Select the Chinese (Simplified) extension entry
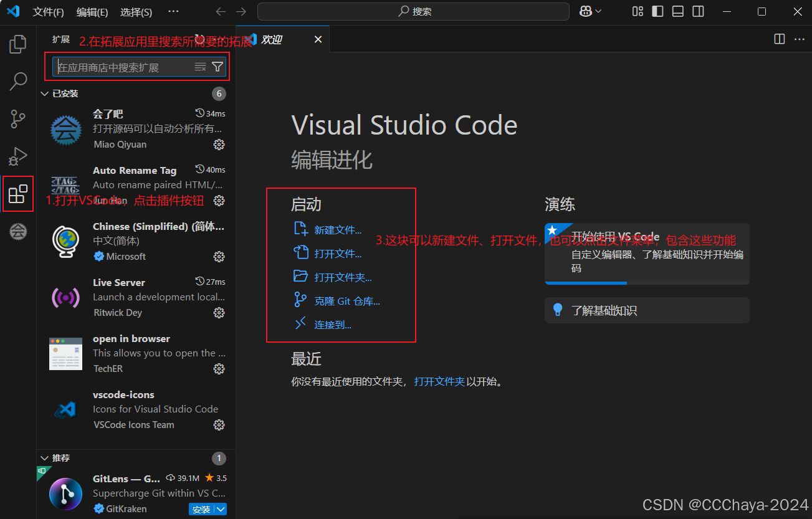The height and width of the screenshot is (519, 812). 137,242
